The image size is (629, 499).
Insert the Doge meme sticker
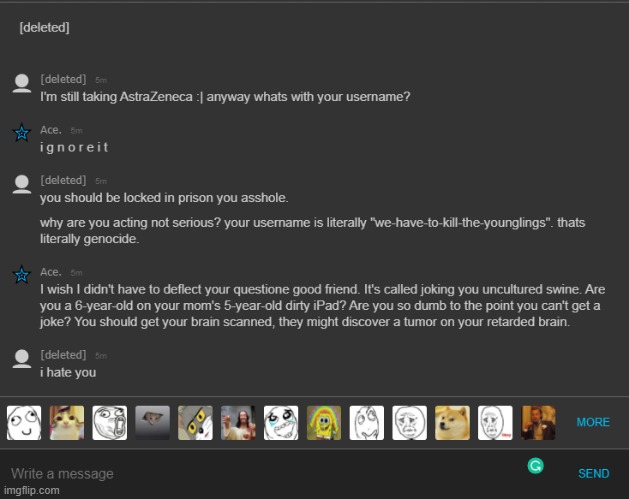[452, 423]
